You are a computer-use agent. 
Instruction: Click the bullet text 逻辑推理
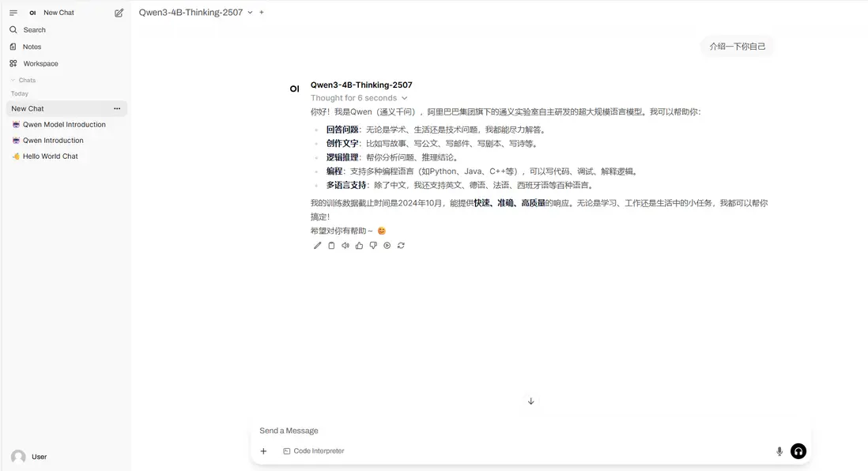tap(342, 157)
